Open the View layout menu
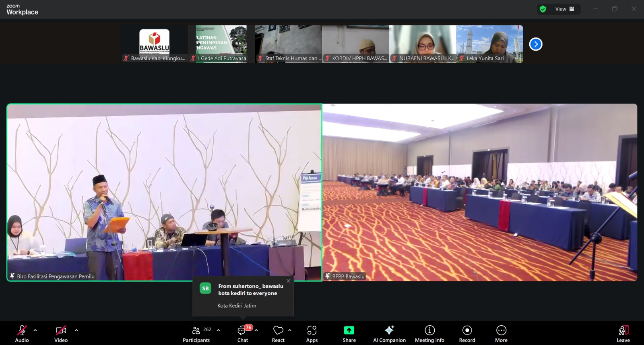The width and height of the screenshot is (644, 345). [x=564, y=9]
